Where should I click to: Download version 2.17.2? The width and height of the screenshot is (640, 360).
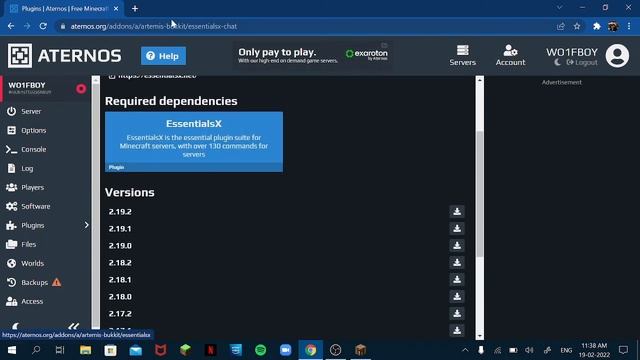point(457,313)
